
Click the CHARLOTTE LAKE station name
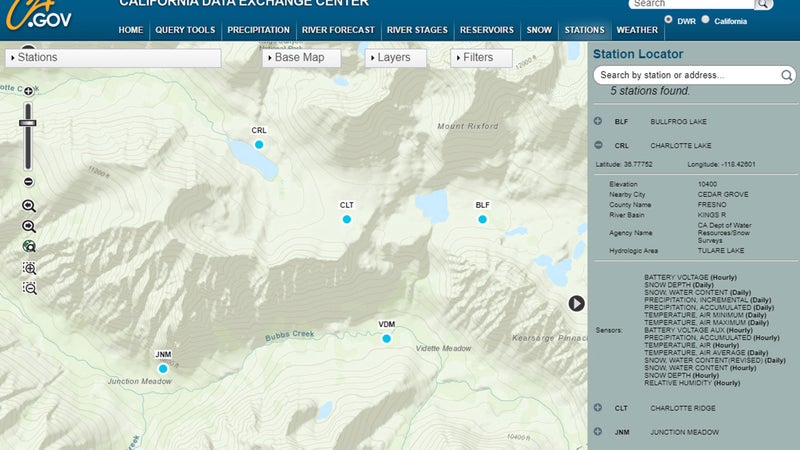coord(680,145)
